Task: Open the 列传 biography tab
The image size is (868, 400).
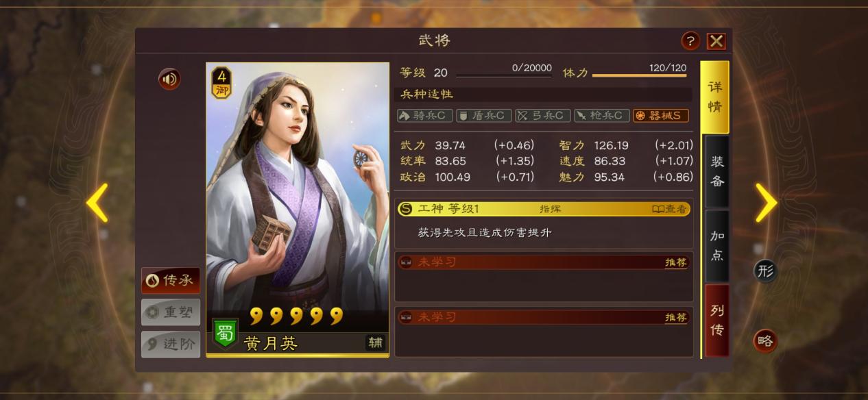Action: (x=716, y=321)
